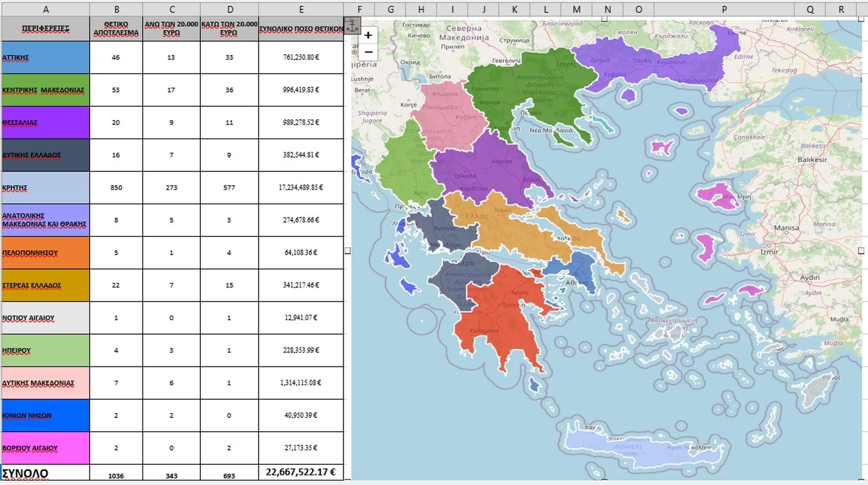
Task: Select the cell showing 17,234,489.85 € for ΚΡΗΤΗΣ
Action: click(x=302, y=187)
